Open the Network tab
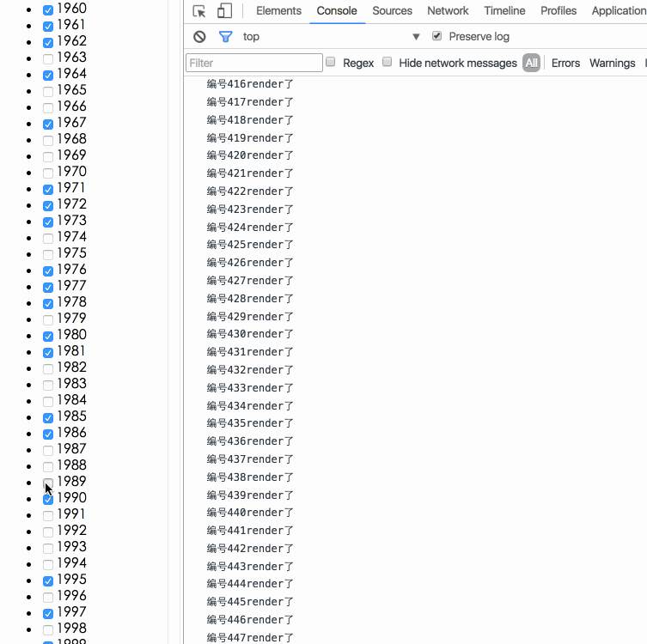Image resolution: width=647 pixels, height=644 pixels. 448,10
